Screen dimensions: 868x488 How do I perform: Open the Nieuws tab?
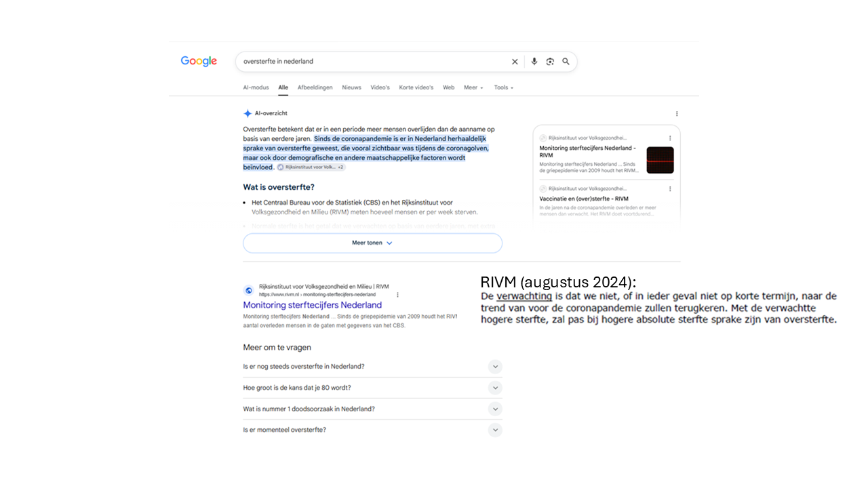pos(351,87)
